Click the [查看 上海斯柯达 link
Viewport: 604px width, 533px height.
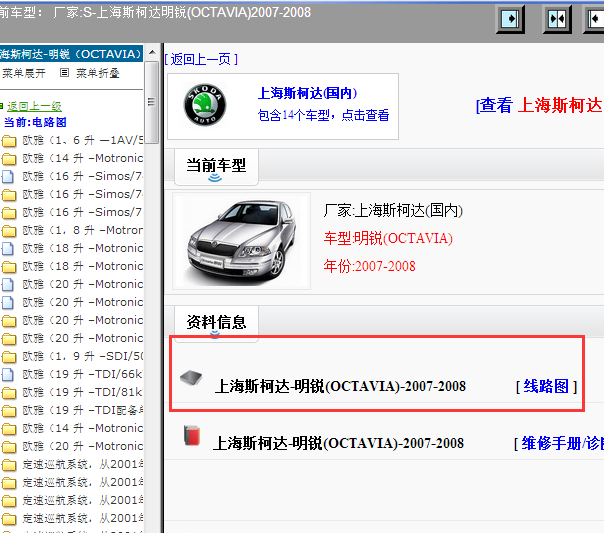click(540, 105)
